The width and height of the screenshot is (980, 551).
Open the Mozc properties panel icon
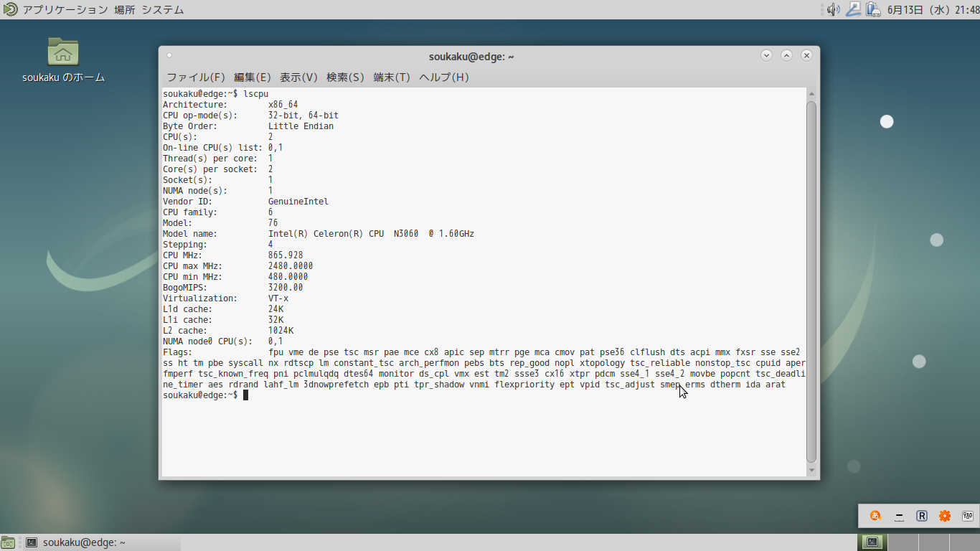click(968, 516)
